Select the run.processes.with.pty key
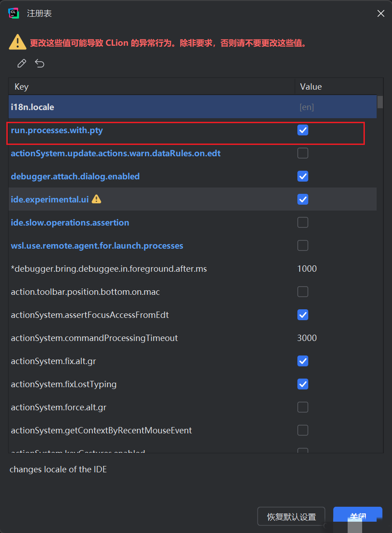The image size is (392, 533). click(57, 130)
